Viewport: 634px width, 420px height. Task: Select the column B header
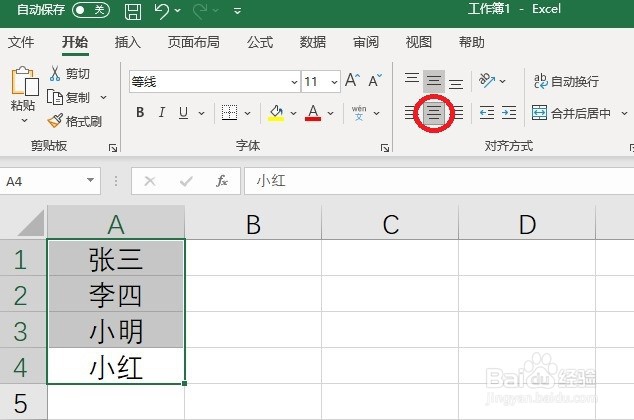pos(254,224)
